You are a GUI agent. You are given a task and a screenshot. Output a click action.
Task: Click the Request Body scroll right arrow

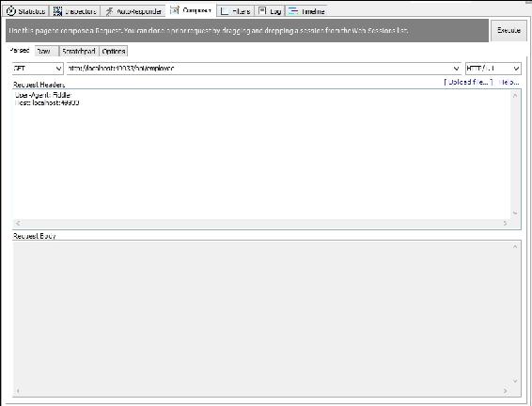505,391
